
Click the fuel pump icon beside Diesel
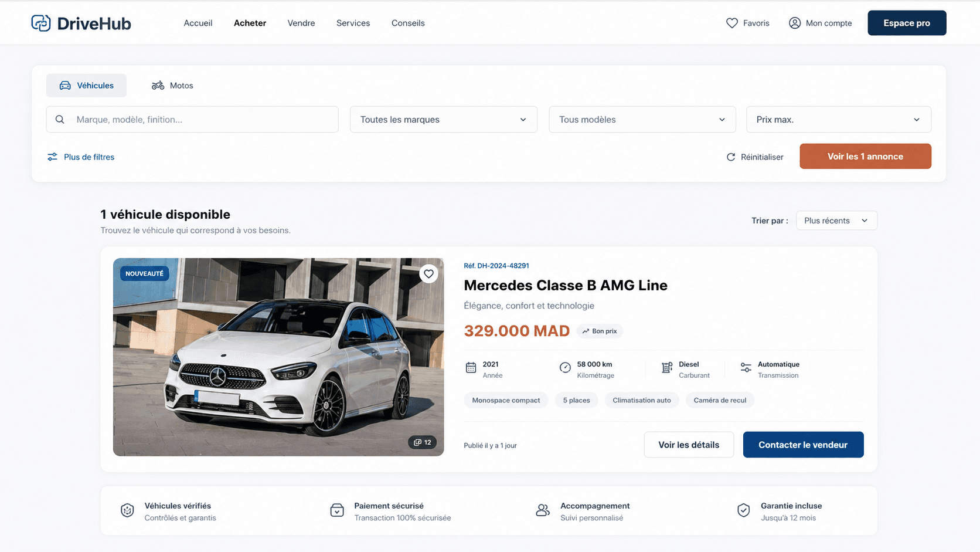point(667,368)
